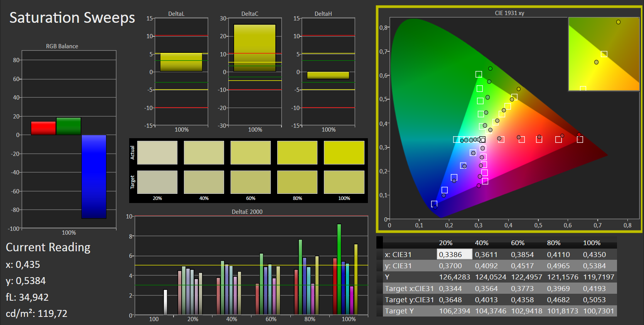Click the Y value 126,4283

454,277
